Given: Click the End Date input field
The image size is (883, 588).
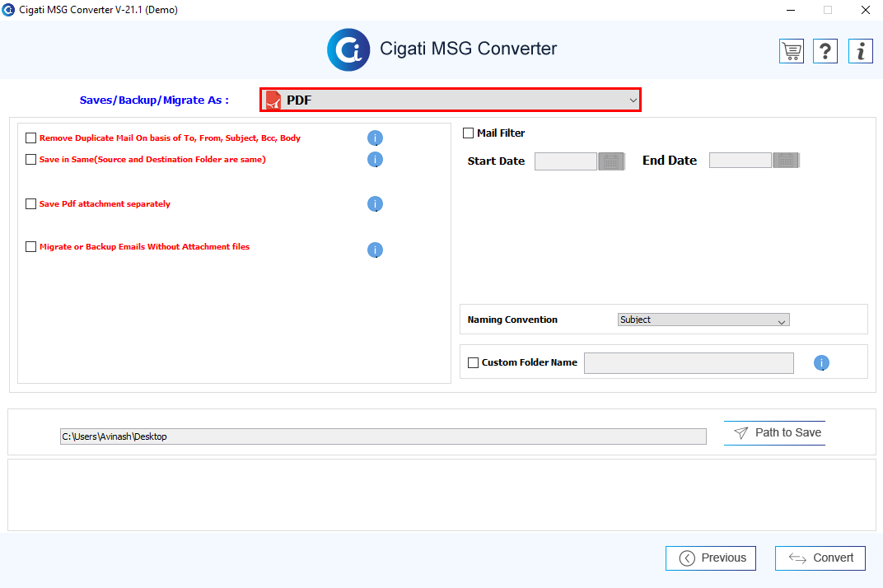Looking at the screenshot, I should coord(740,161).
